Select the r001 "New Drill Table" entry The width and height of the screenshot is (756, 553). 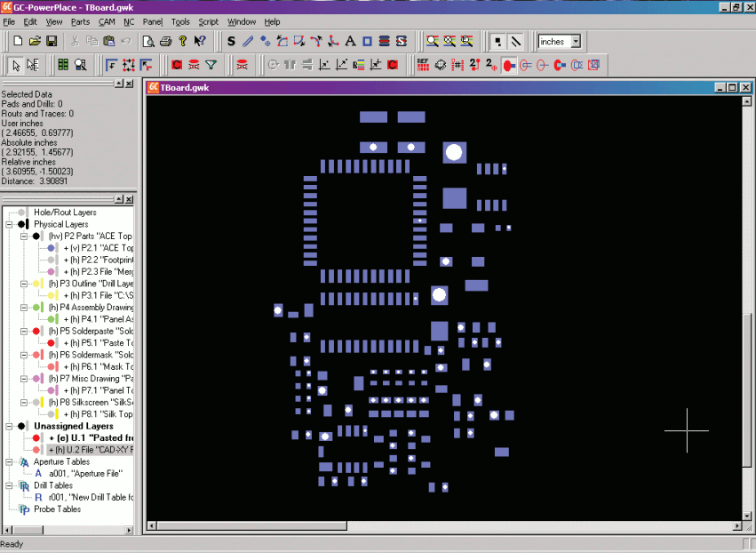point(92,498)
